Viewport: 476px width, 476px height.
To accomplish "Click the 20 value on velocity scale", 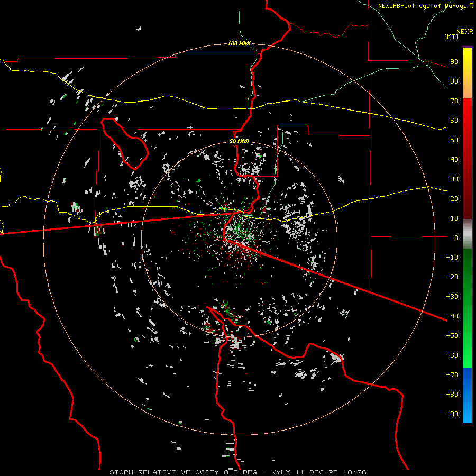I will pyautogui.click(x=454, y=199).
